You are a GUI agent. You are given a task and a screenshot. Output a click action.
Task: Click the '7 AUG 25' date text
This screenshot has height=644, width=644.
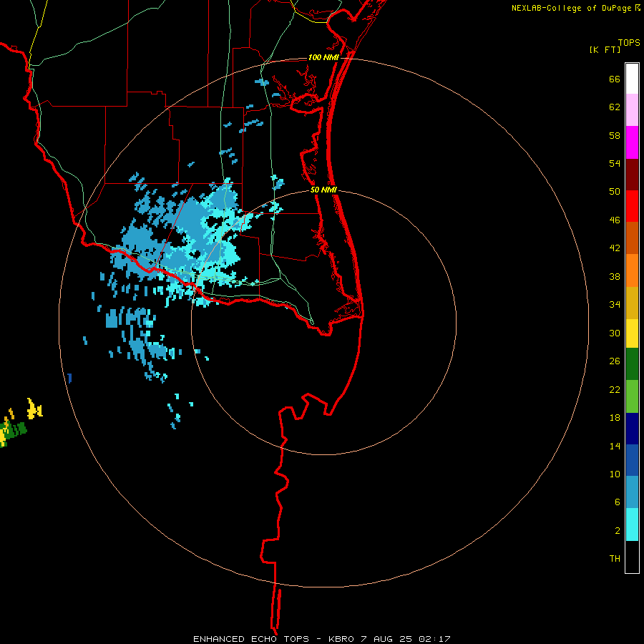(386, 639)
